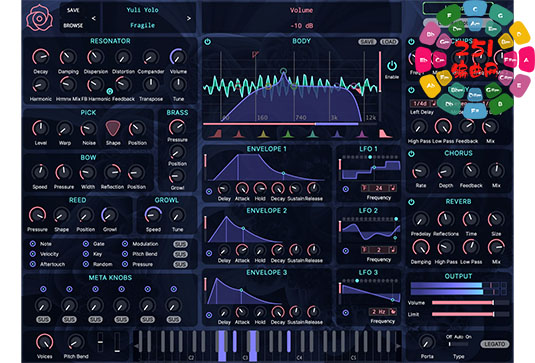This screenshot has width=535, height=363.
Task: Click the Voices knob
Action: (44, 342)
